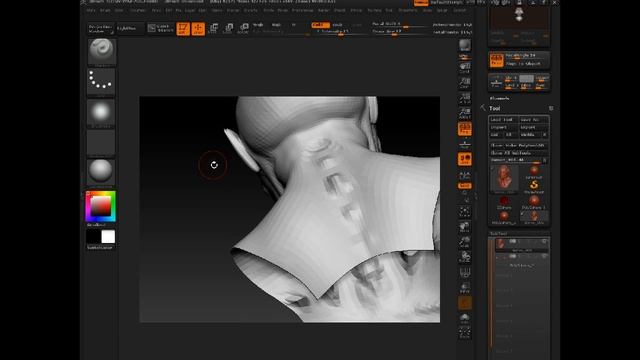
Task: Toggle Draw mode button
Action: [198, 29]
